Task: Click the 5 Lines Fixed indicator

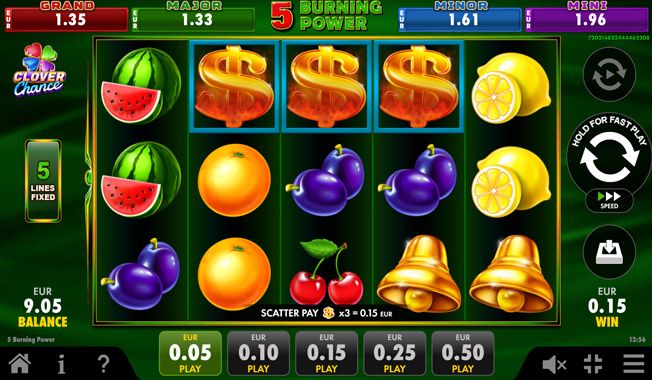Action: 43,181
